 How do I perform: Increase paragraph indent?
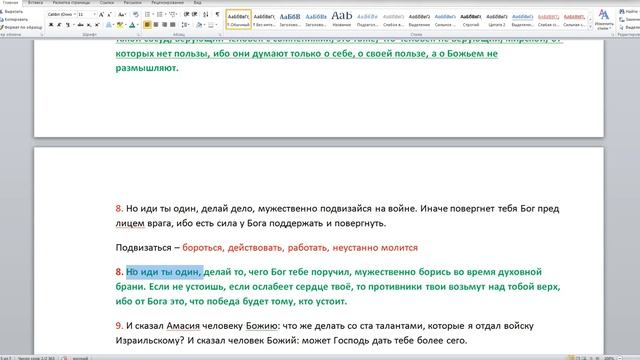195,15
